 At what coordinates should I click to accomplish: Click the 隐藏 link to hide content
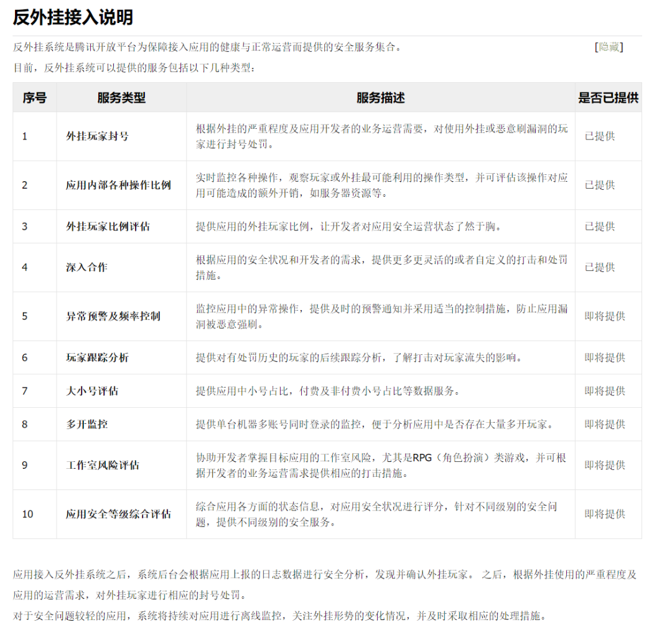tap(609, 47)
